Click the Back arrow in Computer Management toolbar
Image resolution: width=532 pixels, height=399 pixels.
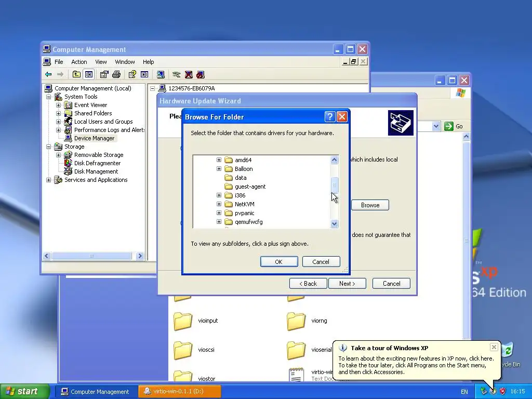(x=48, y=74)
